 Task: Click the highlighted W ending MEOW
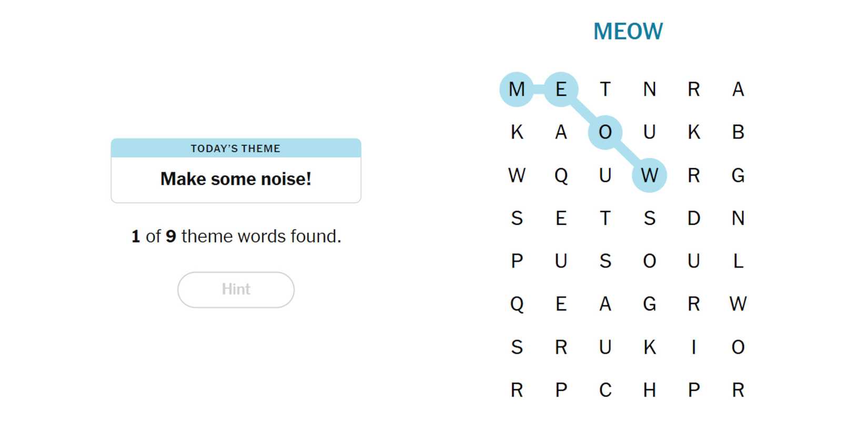point(649,175)
